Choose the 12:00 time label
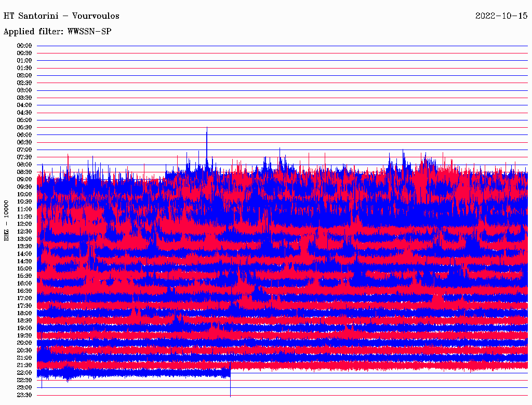 pyautogui.click(x=24, y=224)
